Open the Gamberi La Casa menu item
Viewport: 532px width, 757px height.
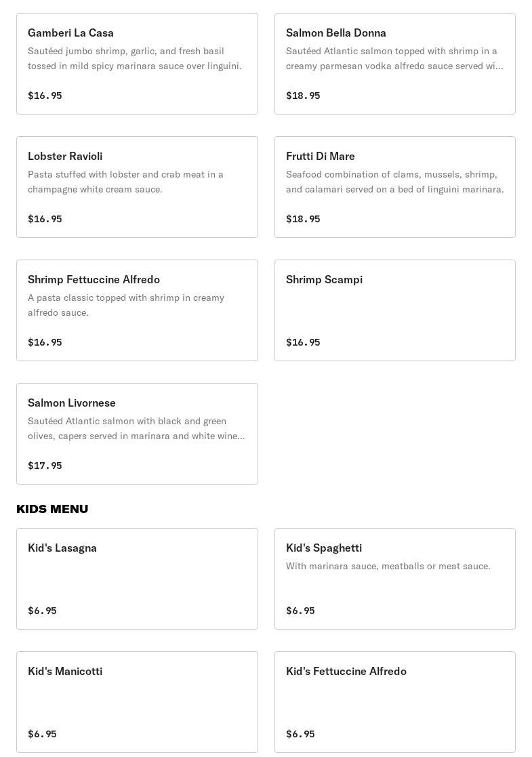pyautogui.click(x=137, y=64)
